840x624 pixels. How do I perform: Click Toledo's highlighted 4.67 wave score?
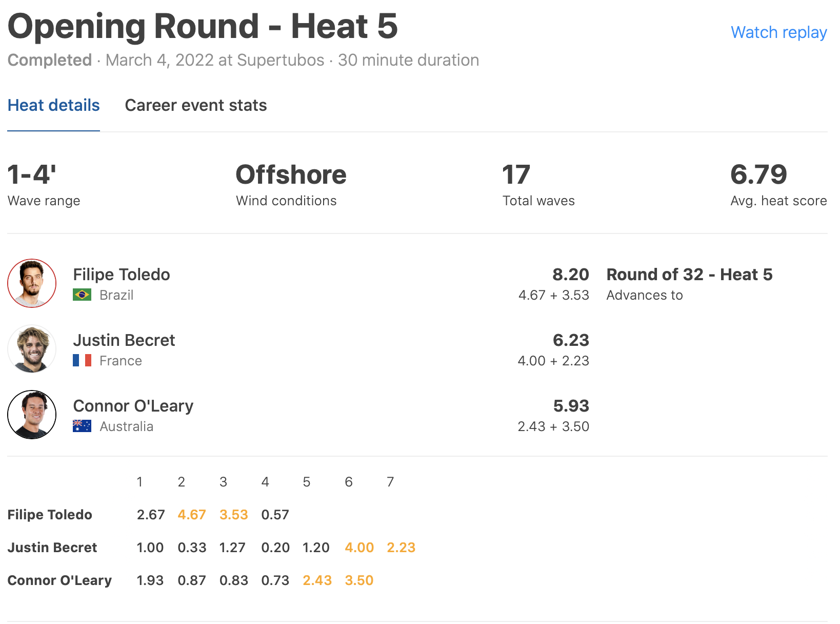click(x=192, y=515)
